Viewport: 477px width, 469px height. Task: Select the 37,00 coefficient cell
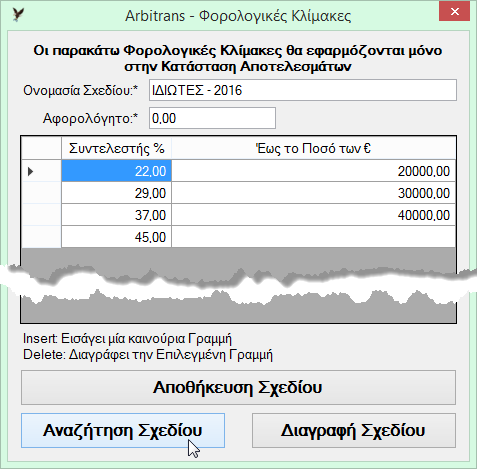point(116,215)
